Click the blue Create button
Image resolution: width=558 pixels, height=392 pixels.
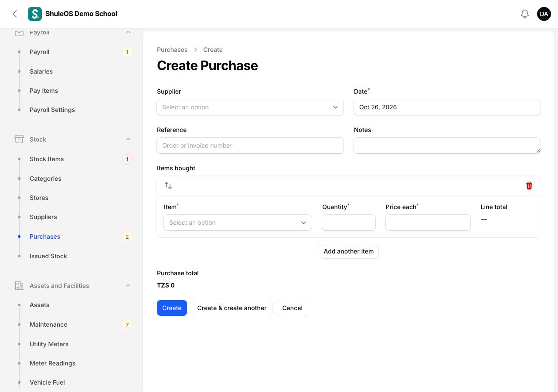pos(172,308)
